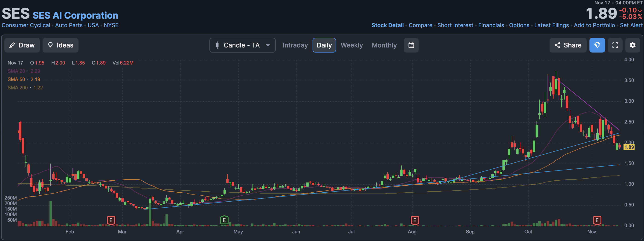Click the Share button
The width and height of the screenshot is (644, 241).
(x=568, y=45)
